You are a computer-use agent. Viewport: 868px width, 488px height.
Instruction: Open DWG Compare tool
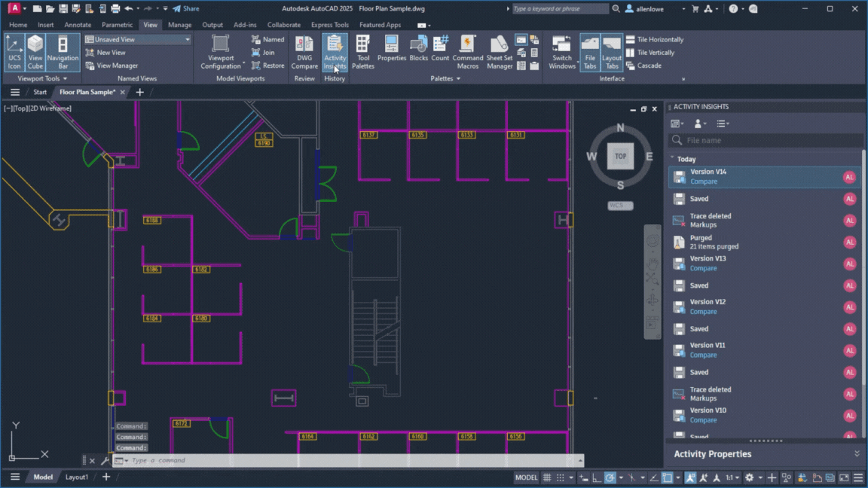[x=304, y=52]
